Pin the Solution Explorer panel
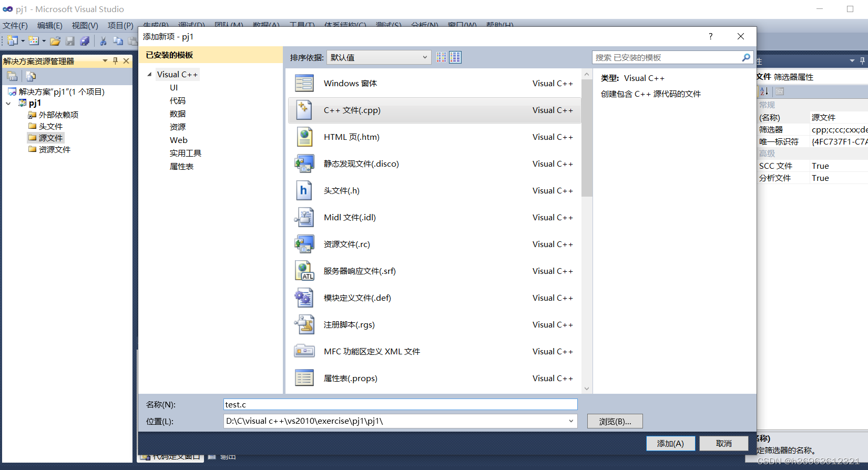The width and height of the screenshot is (868, 470). 116,61
